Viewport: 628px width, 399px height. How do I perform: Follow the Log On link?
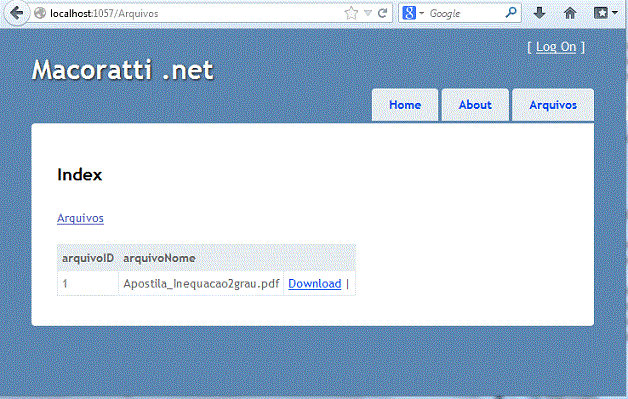556,47
